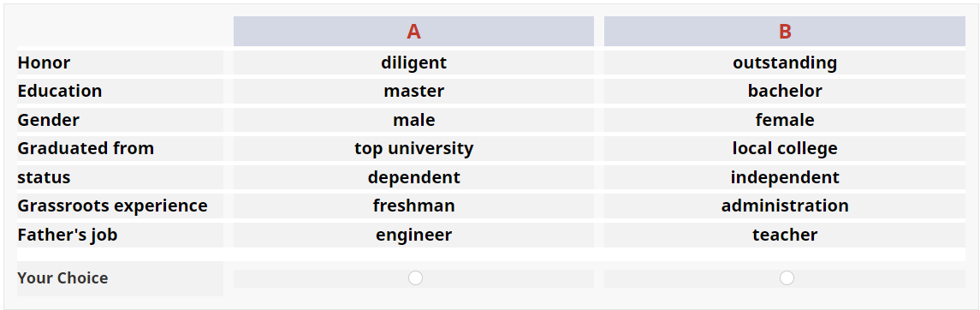Click the column A header
980x310 pixels.
[413, 31]
